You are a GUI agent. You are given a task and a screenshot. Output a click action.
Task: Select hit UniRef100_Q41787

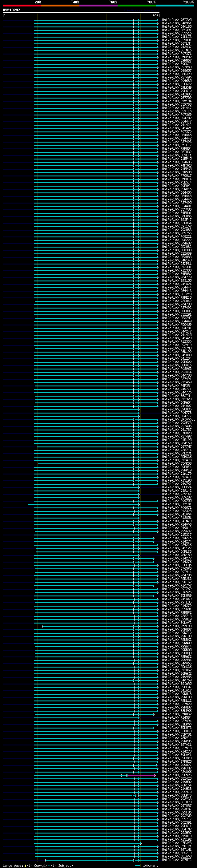coord(177,430)
